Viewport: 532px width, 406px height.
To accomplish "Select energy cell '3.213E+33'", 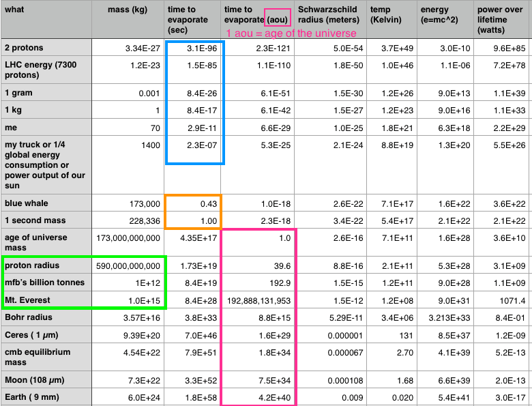I will tap(445, 318).
